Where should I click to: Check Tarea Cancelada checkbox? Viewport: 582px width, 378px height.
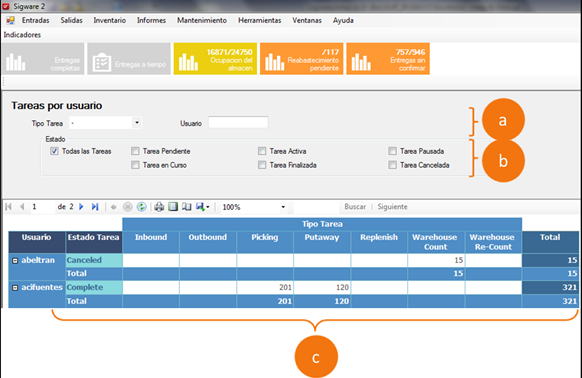click(392, 165)
